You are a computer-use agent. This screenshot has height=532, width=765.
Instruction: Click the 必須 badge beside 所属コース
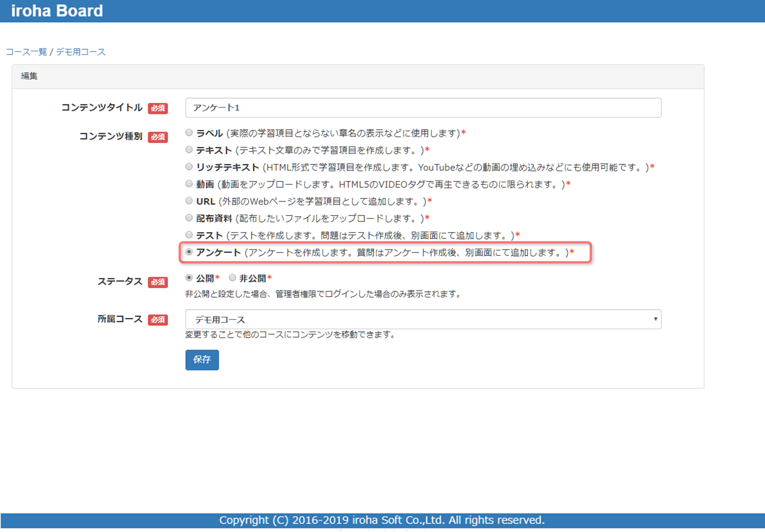click(158, 320)
